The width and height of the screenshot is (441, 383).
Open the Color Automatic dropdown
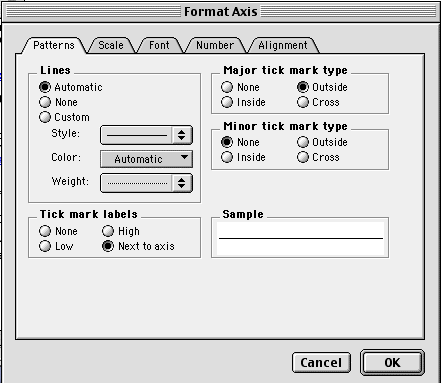click(x=146, y=159)
